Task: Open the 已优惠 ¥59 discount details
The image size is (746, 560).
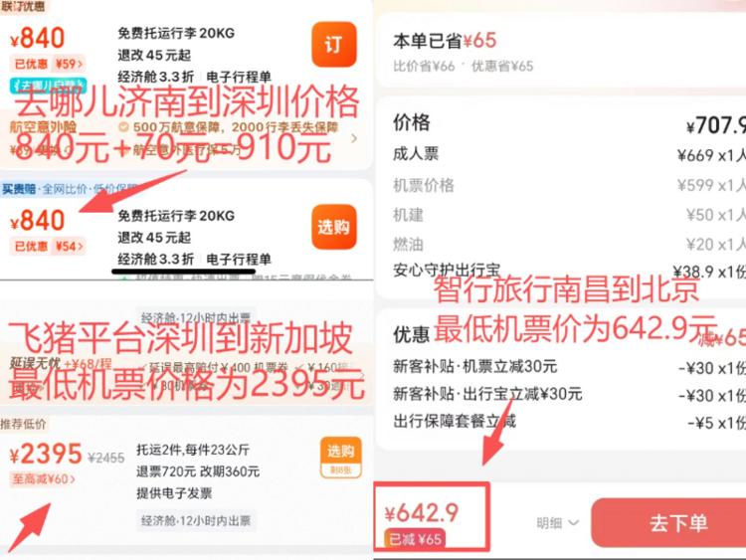Action: [48, 64]
